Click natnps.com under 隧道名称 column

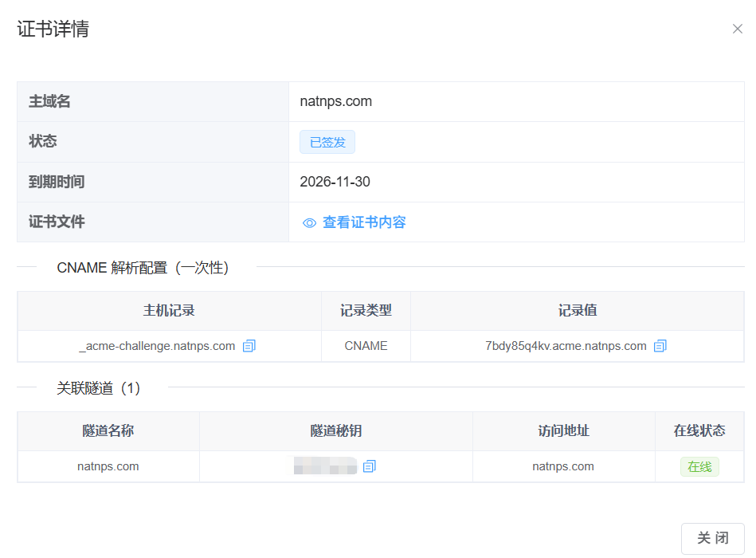108,466
